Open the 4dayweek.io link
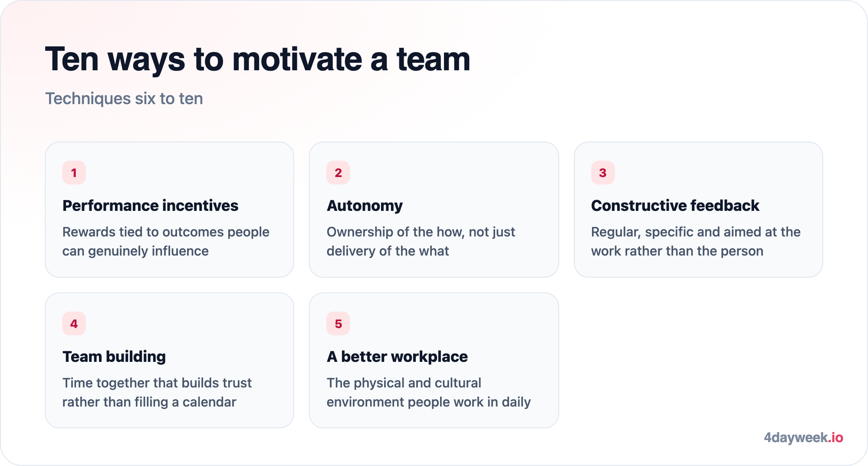The image size is (868, 466). [x=803, y=437]
